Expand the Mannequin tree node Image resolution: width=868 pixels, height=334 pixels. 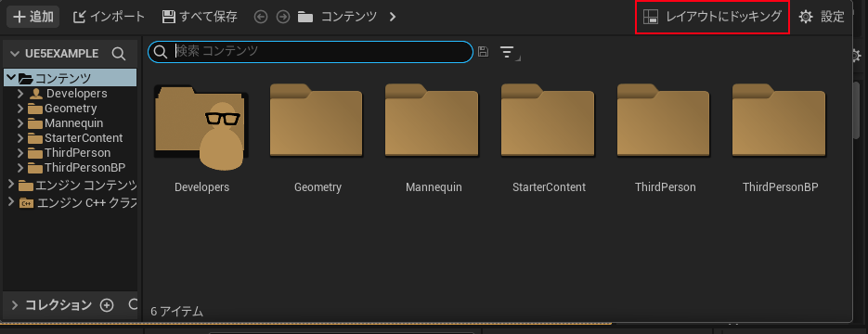(21, 123)
